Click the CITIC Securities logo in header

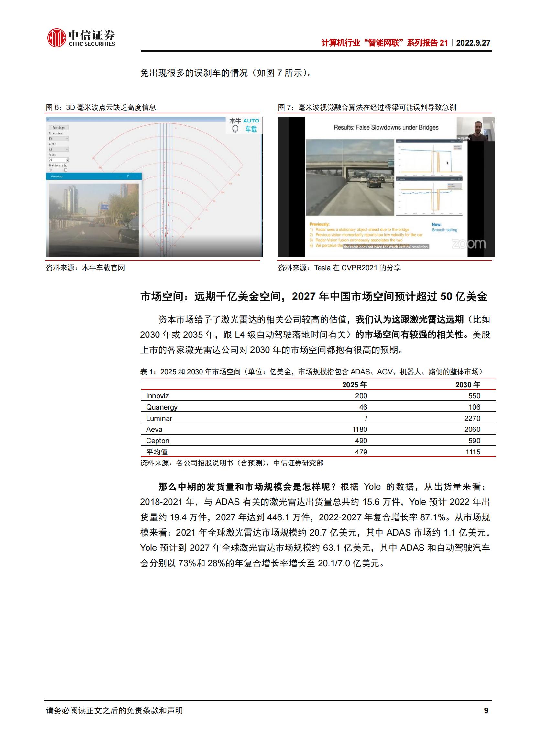81,38
